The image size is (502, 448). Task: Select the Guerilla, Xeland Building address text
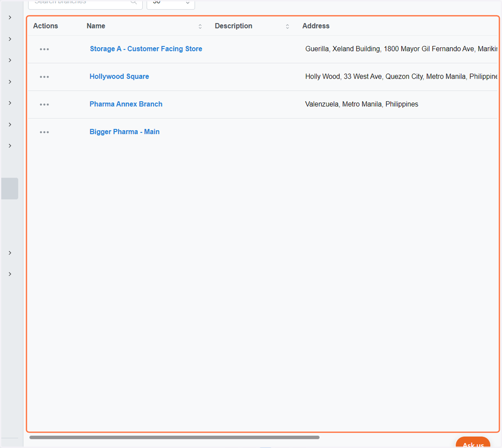[x=401, y=49]
